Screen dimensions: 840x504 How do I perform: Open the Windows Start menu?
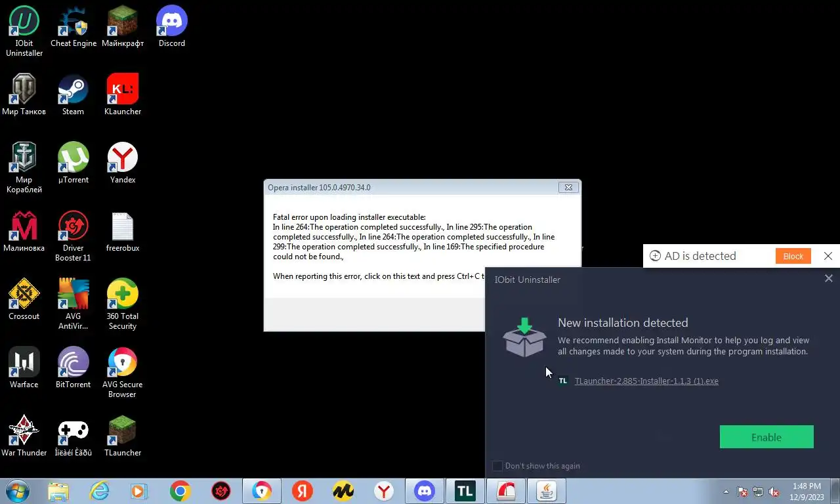click(18, 491)
